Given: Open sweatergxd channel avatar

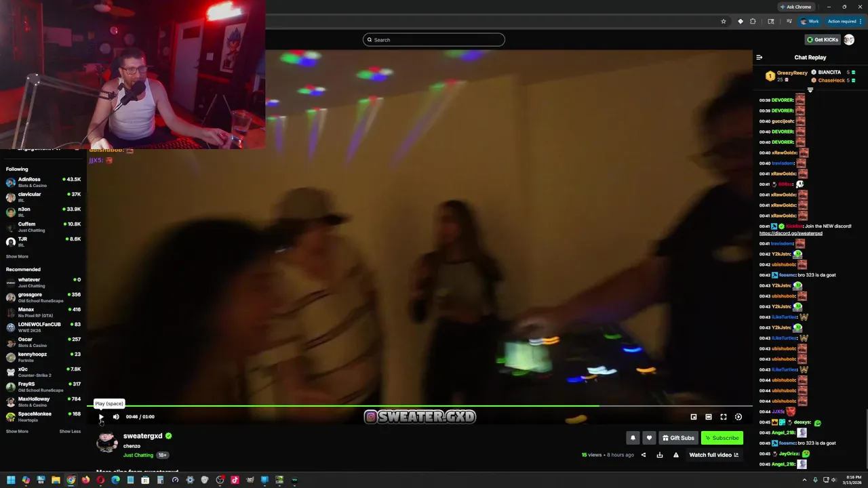Looking at the screenshot, I should [107, 441].
